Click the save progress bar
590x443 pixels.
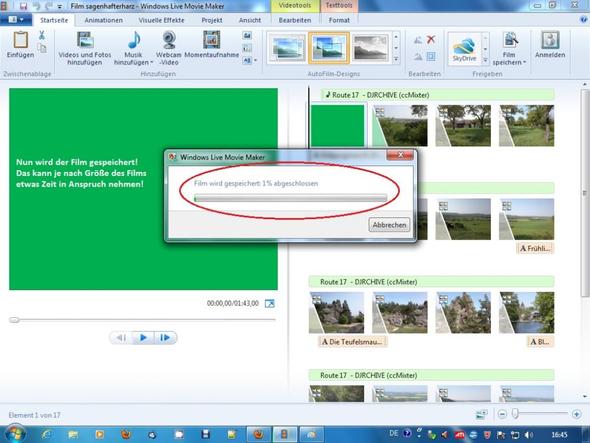pos(290,199)
